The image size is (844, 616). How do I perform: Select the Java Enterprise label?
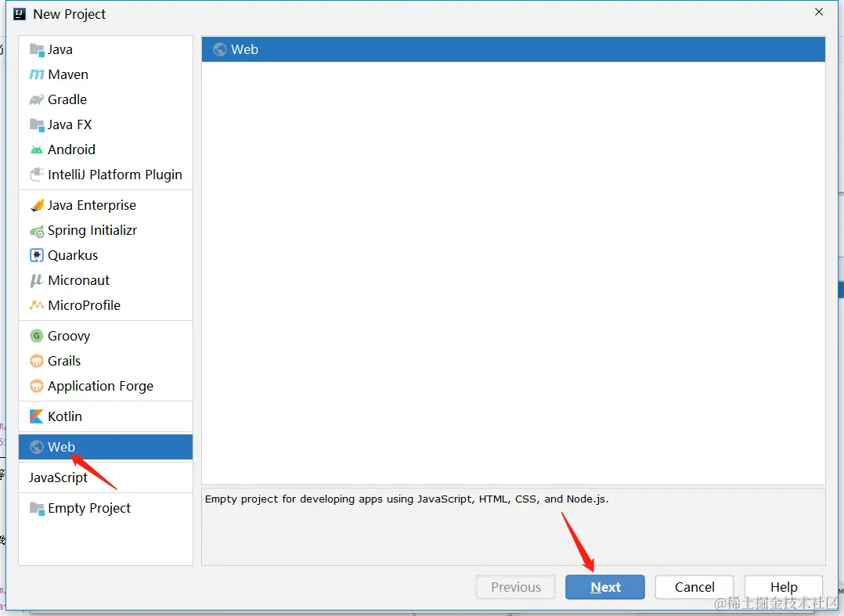(92, 205)
